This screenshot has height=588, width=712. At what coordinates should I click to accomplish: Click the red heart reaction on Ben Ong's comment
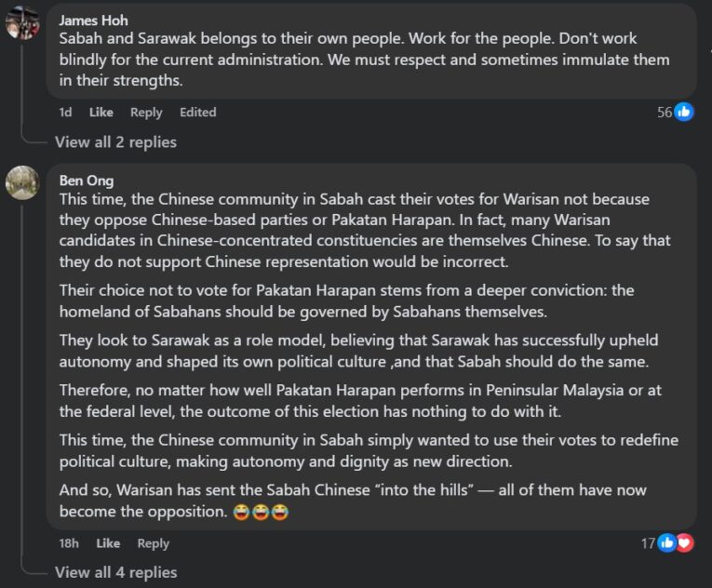tap(685, 543)
